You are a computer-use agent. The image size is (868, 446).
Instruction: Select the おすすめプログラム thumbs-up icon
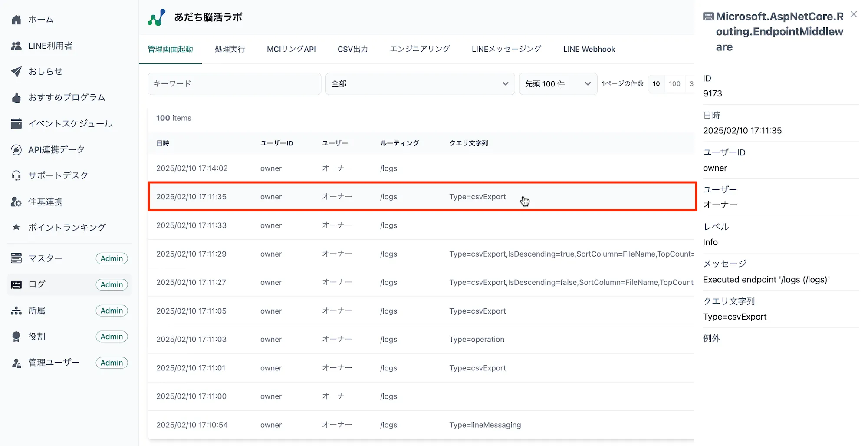pos(16,98)
